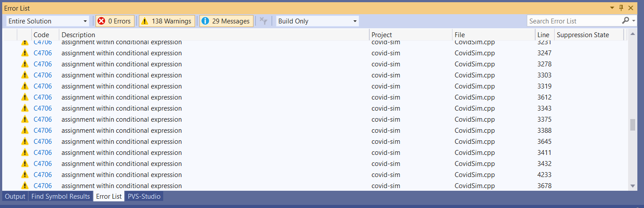Switch to the PVS-Studio tab

(144, 196)
